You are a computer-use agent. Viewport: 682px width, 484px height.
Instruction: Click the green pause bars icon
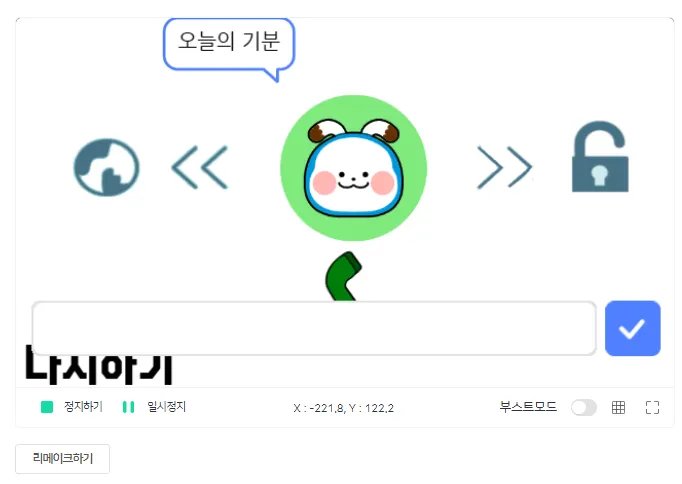(128, 407)
